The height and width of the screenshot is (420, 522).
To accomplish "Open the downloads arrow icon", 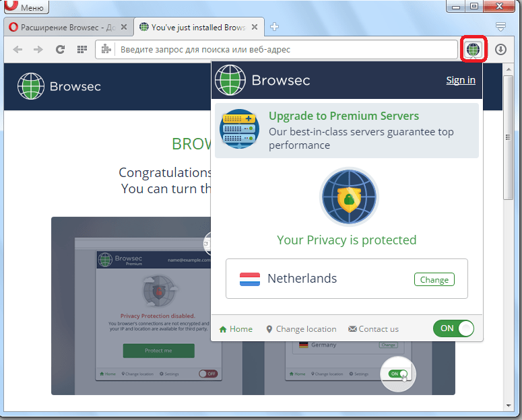I will (500, 50).
